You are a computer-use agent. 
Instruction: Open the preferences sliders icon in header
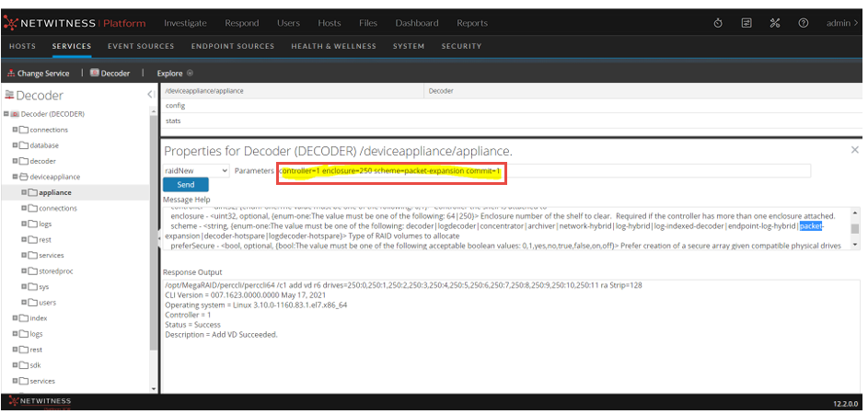(746, 23)
